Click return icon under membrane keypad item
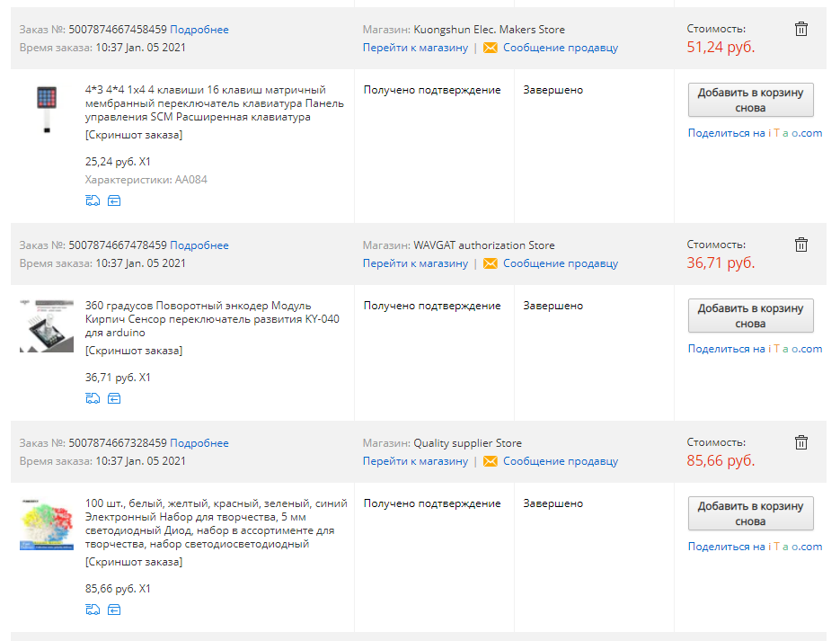The height and width of the screenshot is (641, 840). click(114, 200)
